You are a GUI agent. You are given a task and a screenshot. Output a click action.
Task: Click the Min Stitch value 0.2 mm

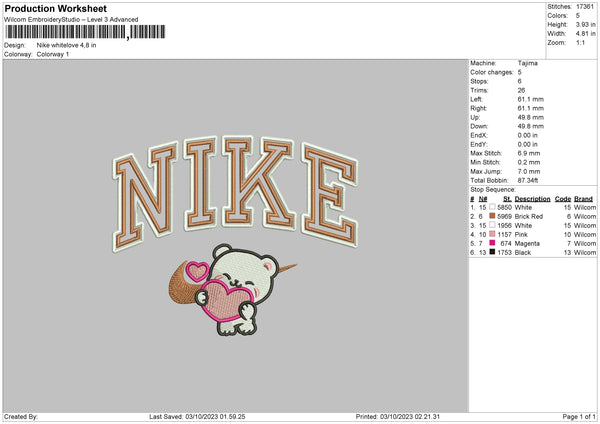(529, 163)
